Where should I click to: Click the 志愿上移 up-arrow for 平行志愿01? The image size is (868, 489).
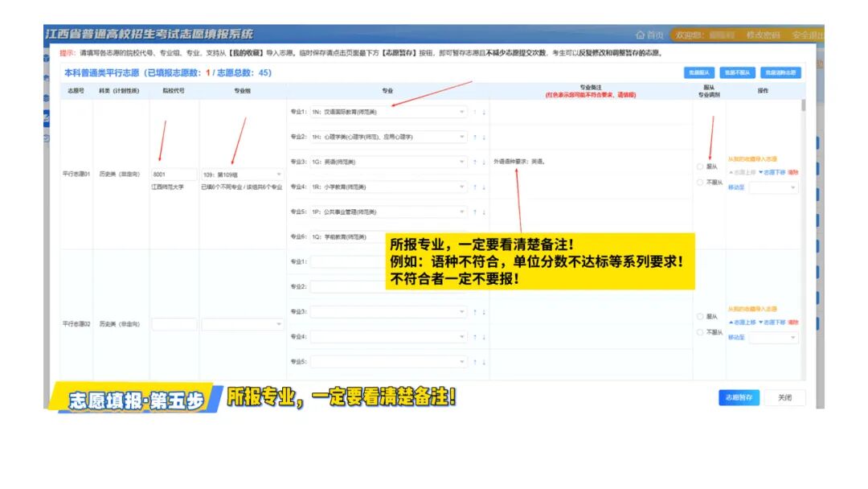pos(743,172)
